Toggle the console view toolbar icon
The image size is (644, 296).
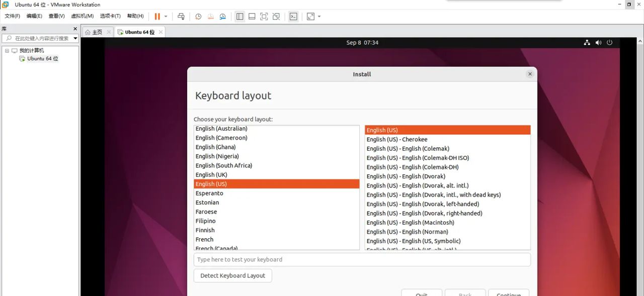click(293, 17)
